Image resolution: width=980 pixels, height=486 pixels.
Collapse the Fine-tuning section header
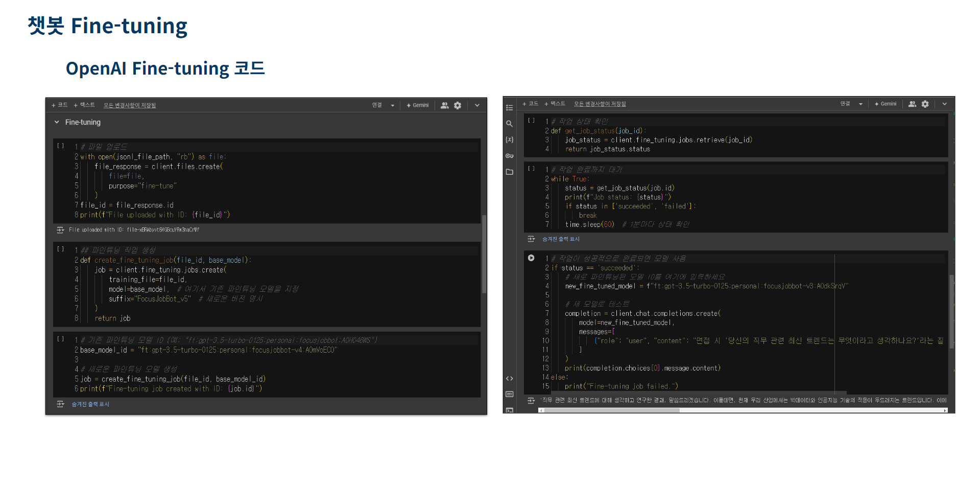point(57,122)
